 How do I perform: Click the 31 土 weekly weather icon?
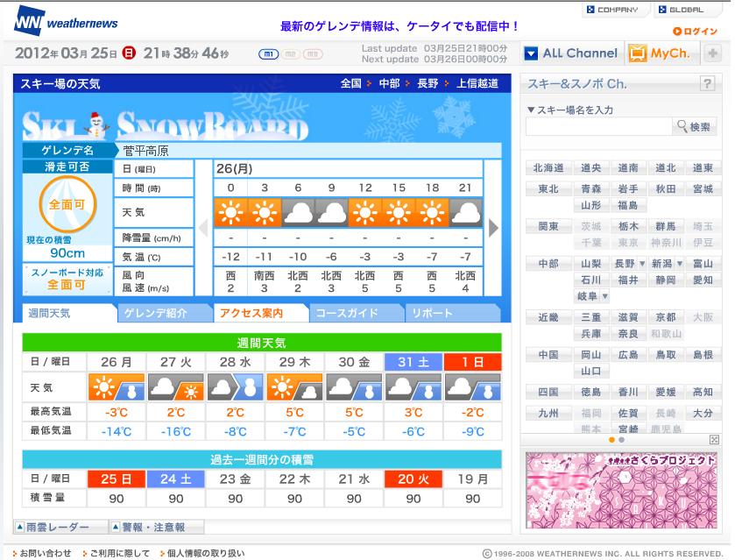pyautogui.click(x=413, y=387)
